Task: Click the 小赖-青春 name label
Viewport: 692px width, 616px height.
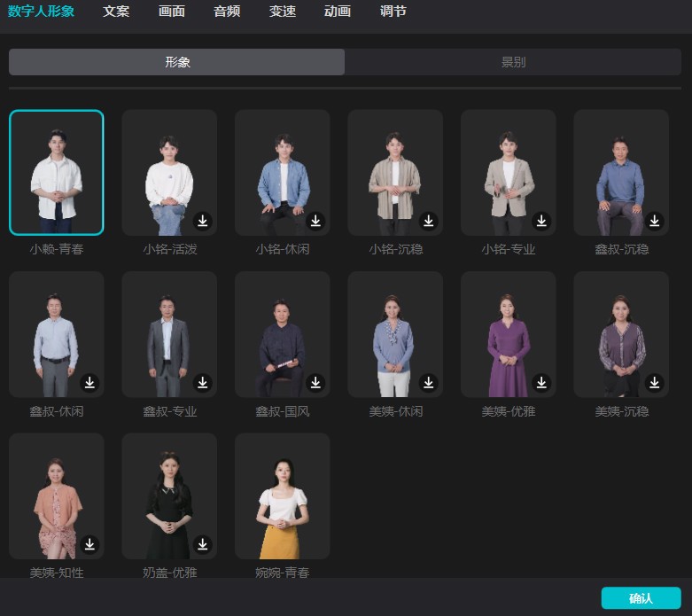Action: tap(57, 249)
